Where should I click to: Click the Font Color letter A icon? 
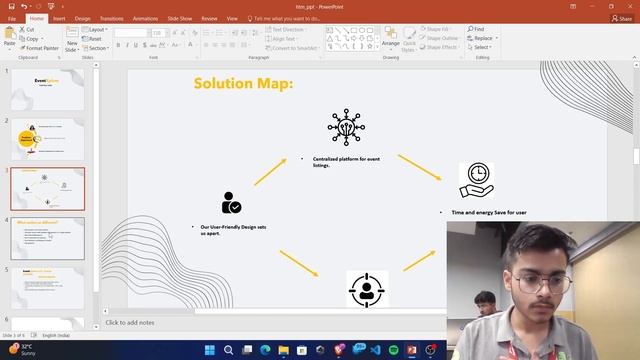coord(190,44)
